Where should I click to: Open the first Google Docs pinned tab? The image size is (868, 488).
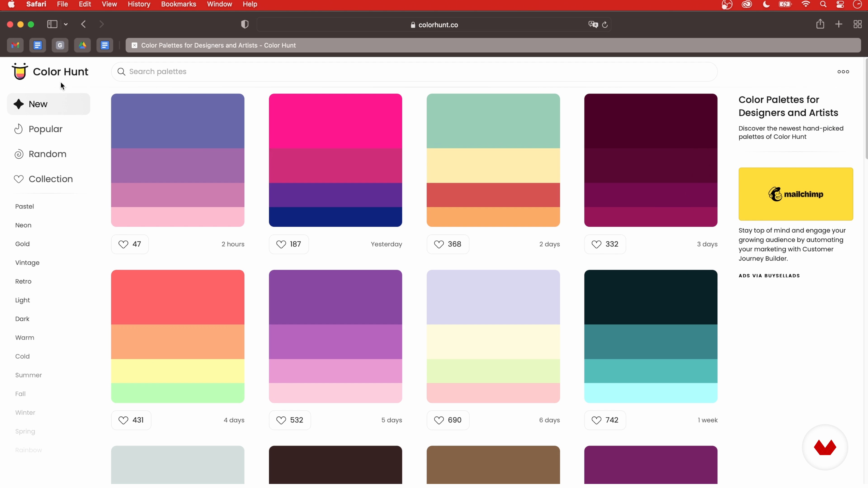[x=37, y=45]
